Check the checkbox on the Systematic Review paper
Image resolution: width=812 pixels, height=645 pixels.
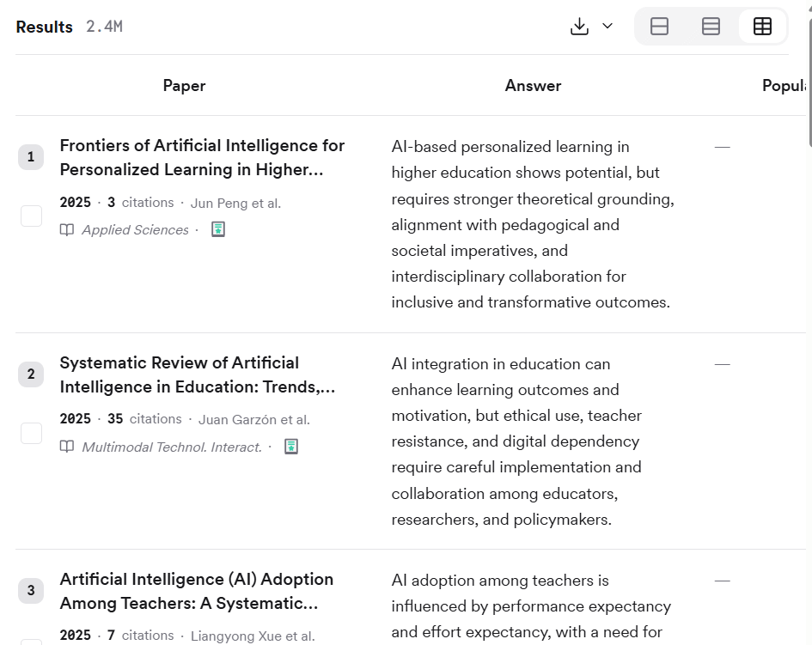click(x=31, y=433)
